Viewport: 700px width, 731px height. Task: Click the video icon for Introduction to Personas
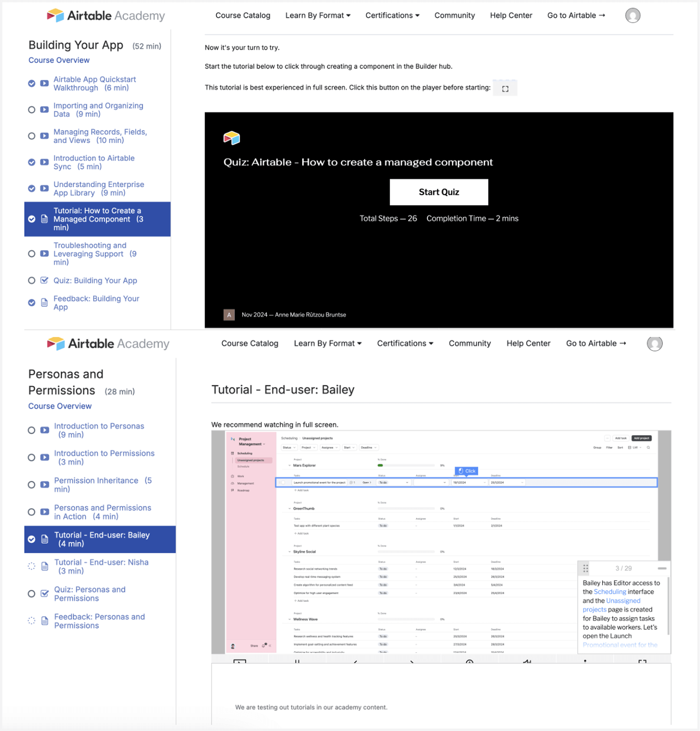[45, 430]
